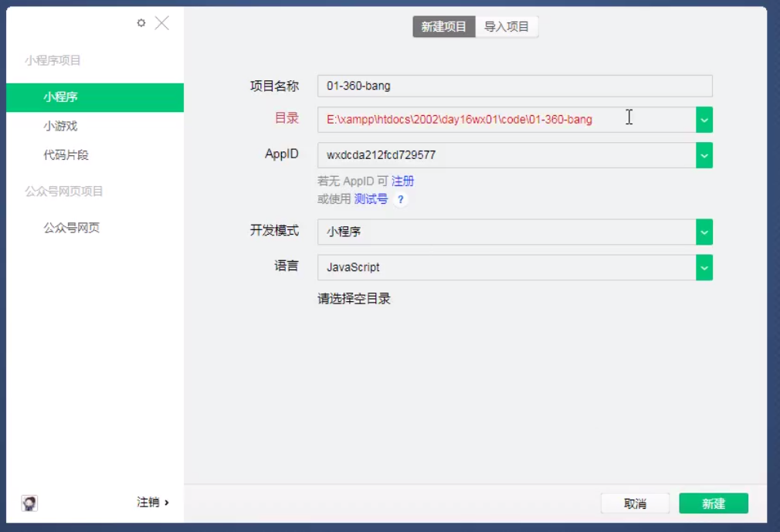This screenshot has width=780, height=532.
Task: Select 公众号网页 in the sidebar
Action: coord(72,228)
